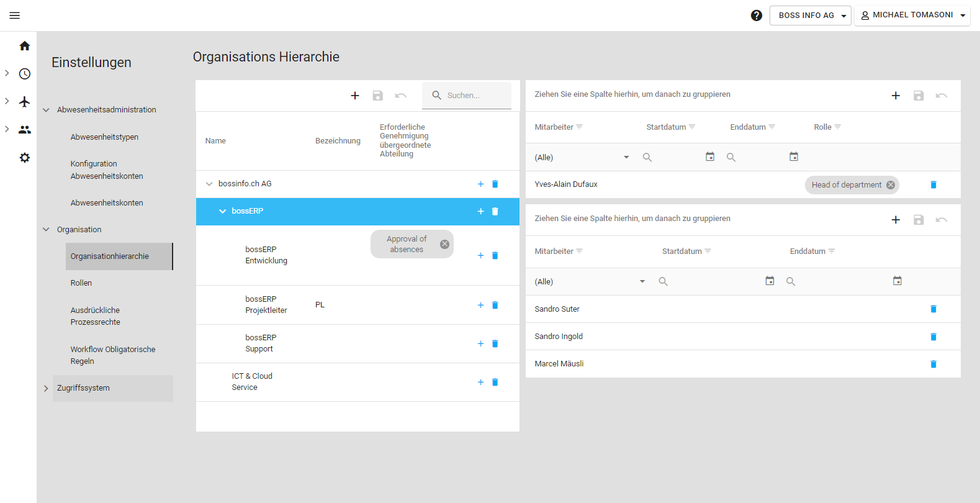This screenshot has width=980, height=503.
Task: Delete the bossinfo.ch AG row
Action: click(x=495, y=184)
